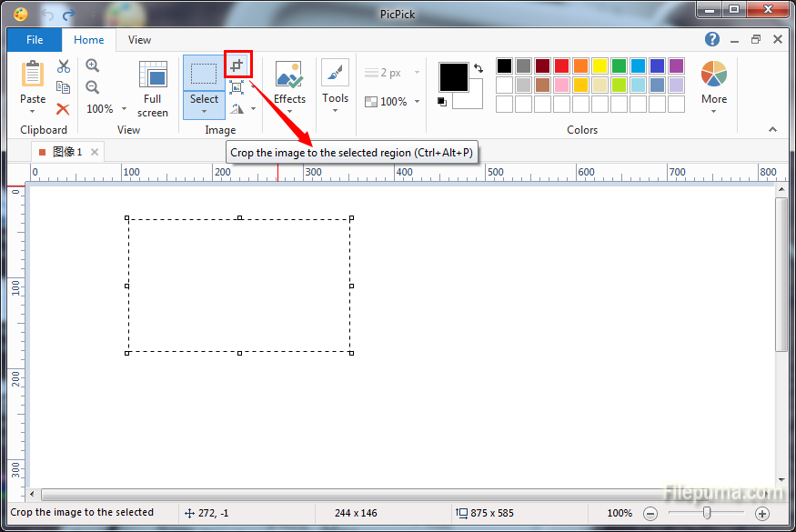Click the Zoom out magnifier icon
796x532 pixels.
93,87
